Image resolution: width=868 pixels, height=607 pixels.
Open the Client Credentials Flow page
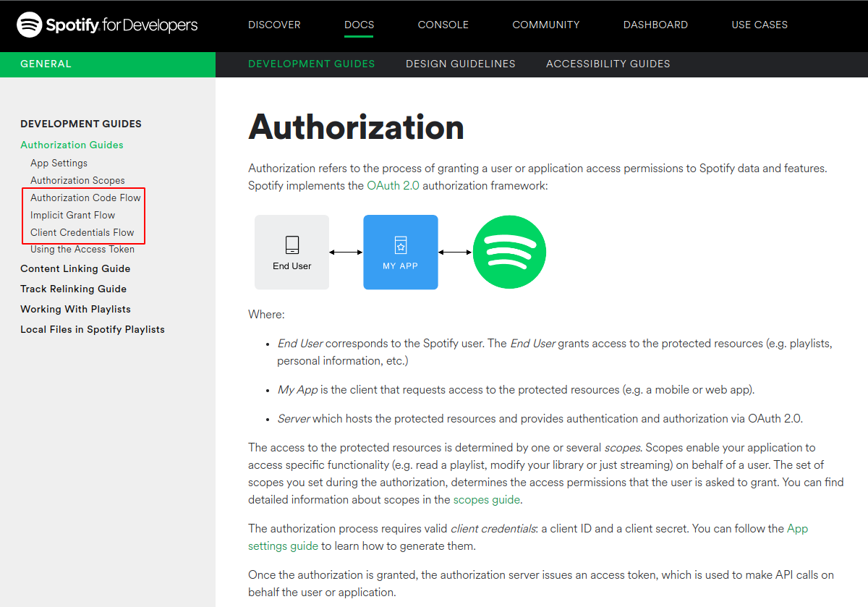(82, 232)
